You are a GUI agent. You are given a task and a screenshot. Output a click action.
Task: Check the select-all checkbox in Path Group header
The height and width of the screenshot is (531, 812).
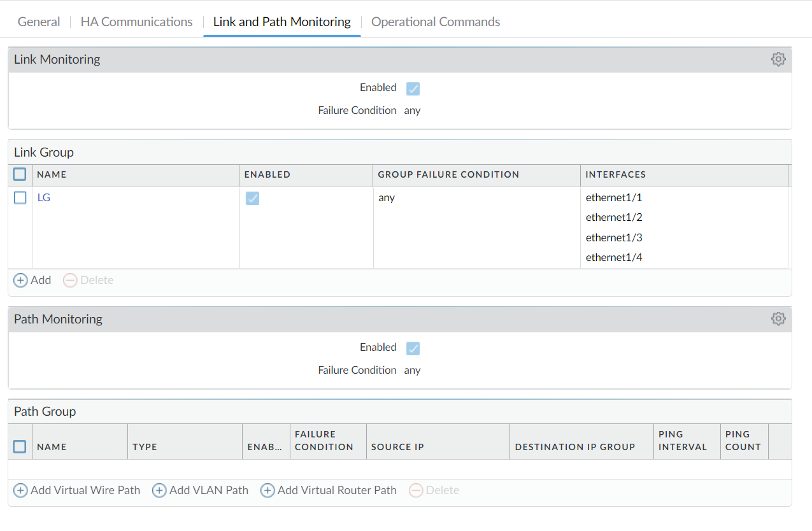click(x=19, y=446)
